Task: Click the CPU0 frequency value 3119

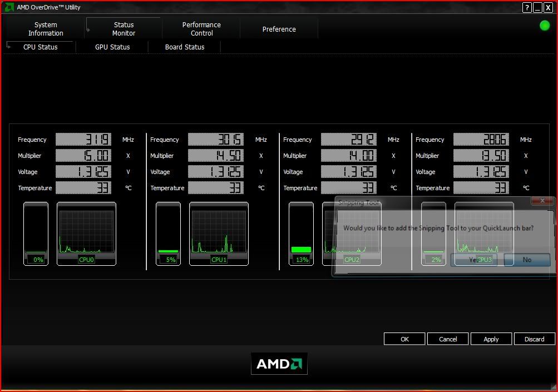Action: 83,140
